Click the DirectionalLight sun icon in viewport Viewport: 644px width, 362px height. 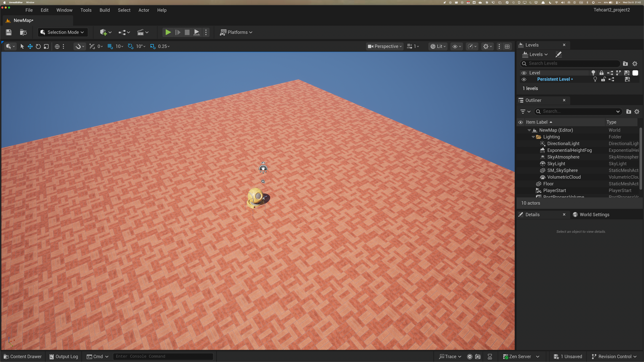[263, 181]
